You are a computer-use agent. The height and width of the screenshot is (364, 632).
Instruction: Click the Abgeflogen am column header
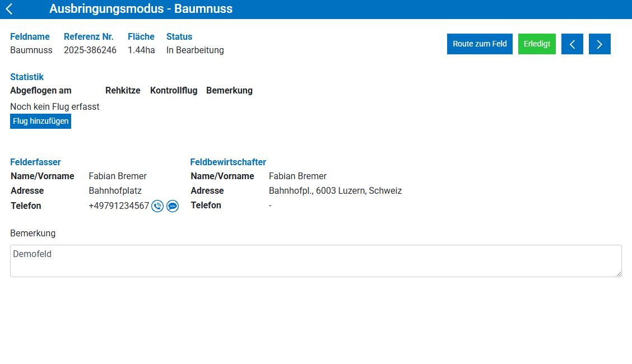41,91
